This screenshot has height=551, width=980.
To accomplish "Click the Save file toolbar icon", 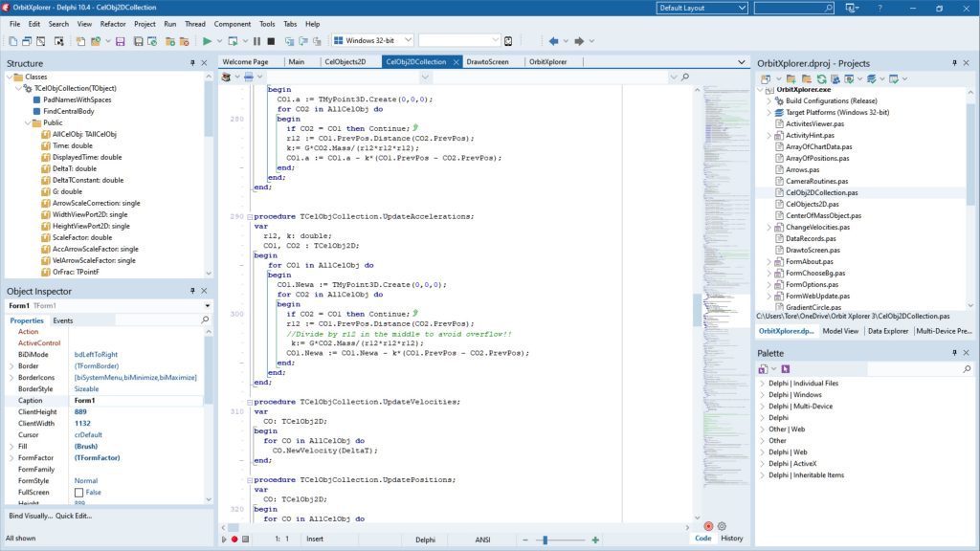I will pyautogui.click(x=120, y=41).
